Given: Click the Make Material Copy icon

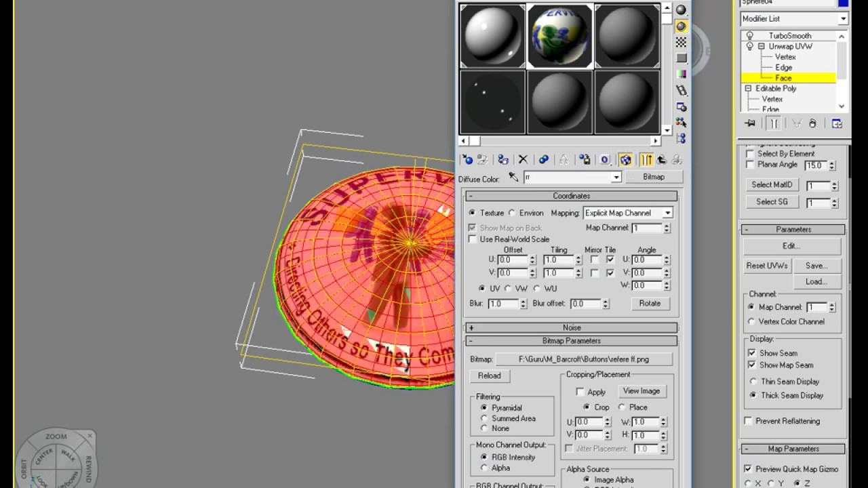Looking at the screenshot, I should 543,160.
